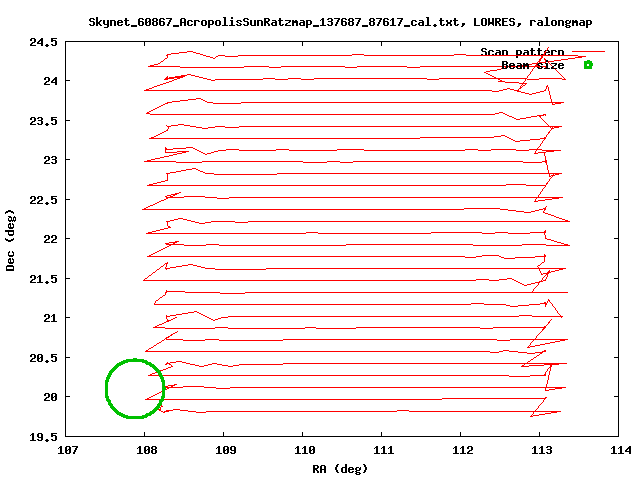Click the 108 x-axis tick label
This screenshot has height=480, width=640.
(x=147, y=450)
